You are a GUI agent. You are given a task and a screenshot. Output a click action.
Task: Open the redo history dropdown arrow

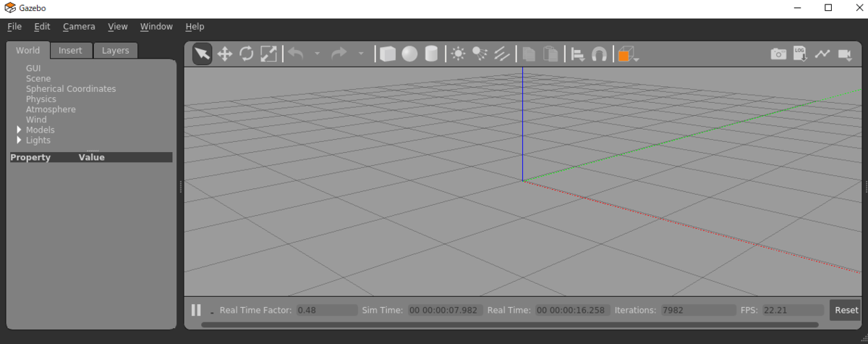point(360,54)
